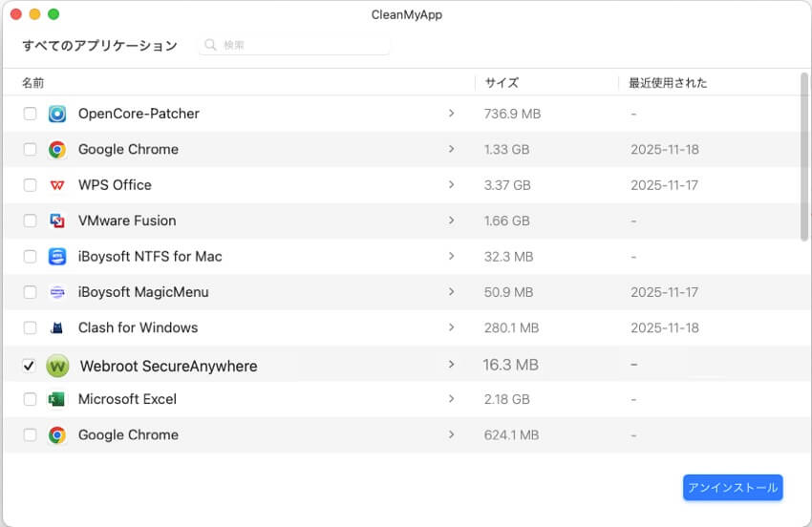Select the Webroot SecureAnywhere name text
This screenshot has height=527, width=812.
point(169,366)
